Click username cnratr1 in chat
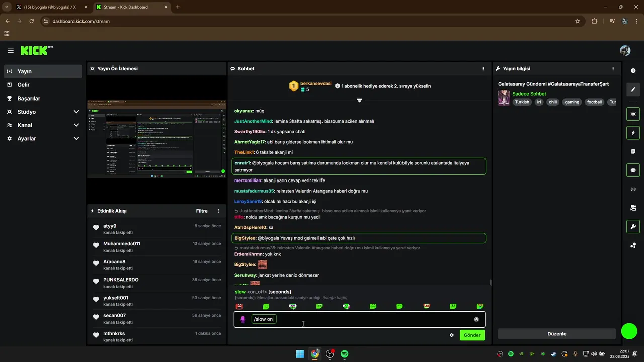Image resolution: width=644 pixels, height=362 pixels. coord(243,163)
